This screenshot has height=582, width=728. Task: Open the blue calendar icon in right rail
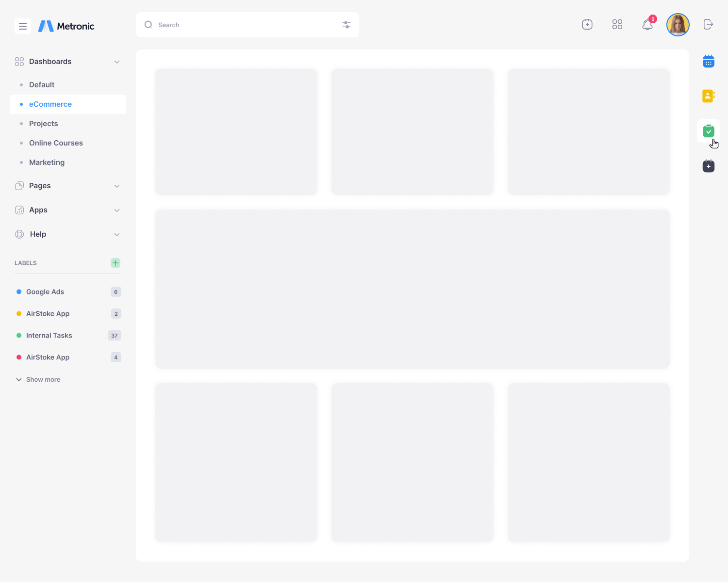708,62
